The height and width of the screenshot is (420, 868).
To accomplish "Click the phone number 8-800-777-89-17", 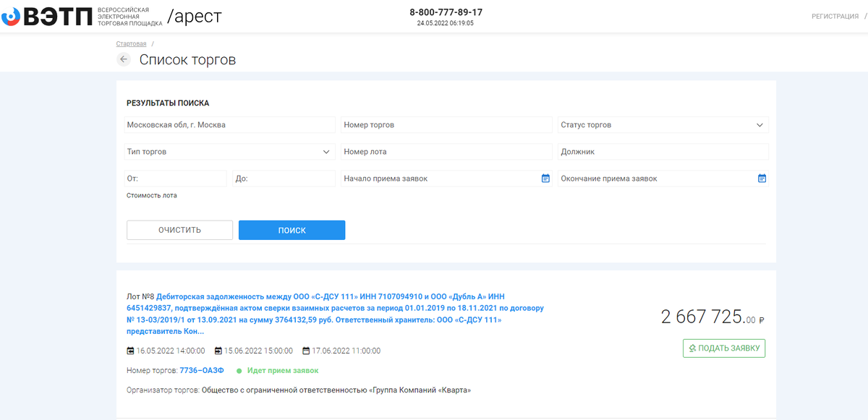I will [446, 12].
